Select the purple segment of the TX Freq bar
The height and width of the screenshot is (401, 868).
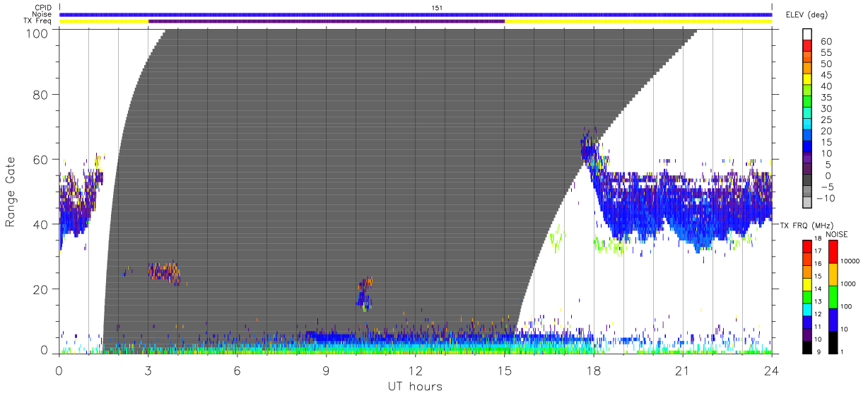(327, 21)
